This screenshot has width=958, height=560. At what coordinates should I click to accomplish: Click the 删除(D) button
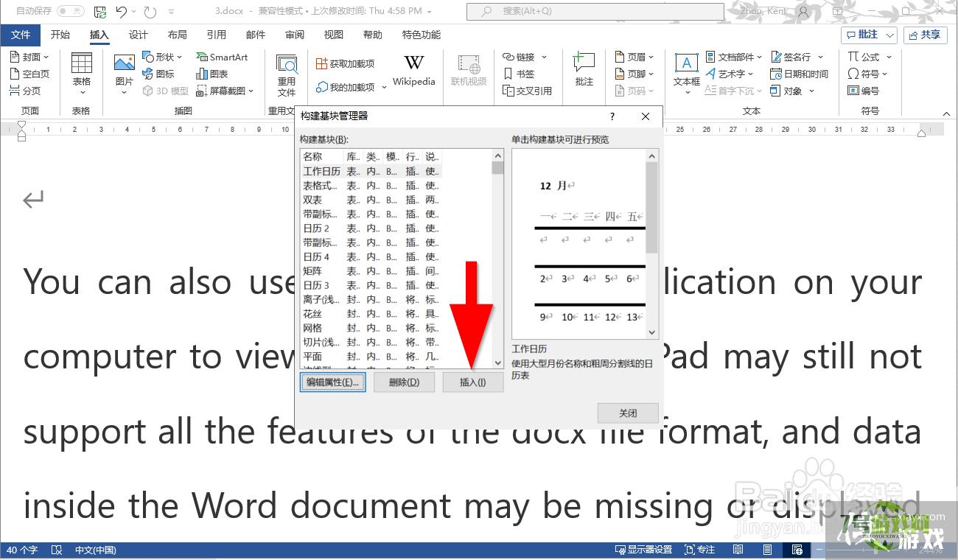404,382
